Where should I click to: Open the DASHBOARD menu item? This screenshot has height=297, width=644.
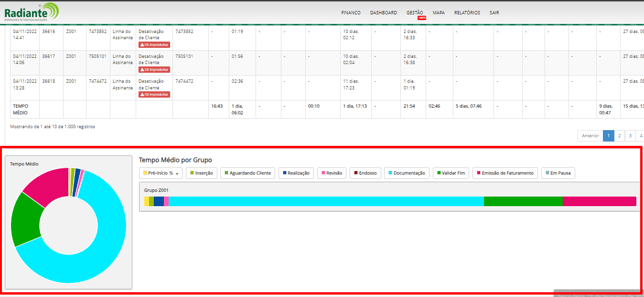pyautogui.click(x=383, y=13)
